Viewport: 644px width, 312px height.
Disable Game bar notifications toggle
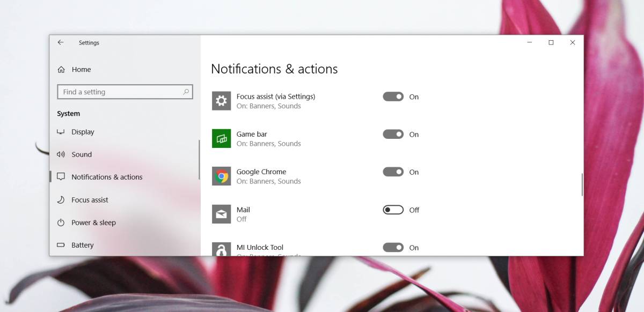[x=393, y=134]
